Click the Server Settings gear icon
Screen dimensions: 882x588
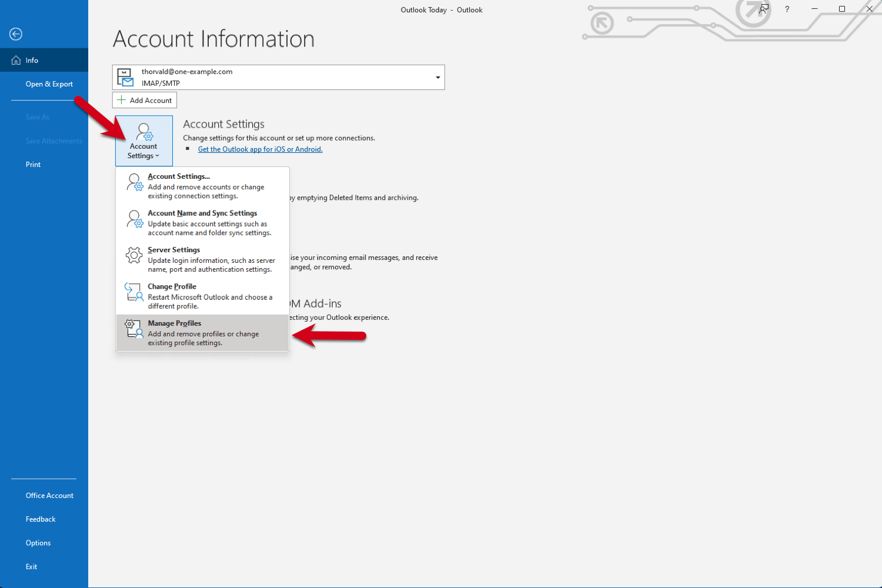pyautogui.click(x=134, y=255)
